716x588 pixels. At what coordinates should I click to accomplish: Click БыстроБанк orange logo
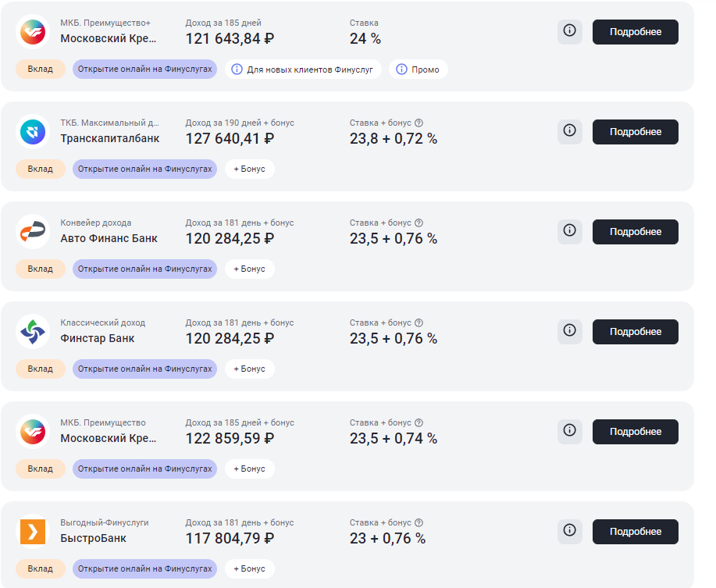click(x=33, y=531)
